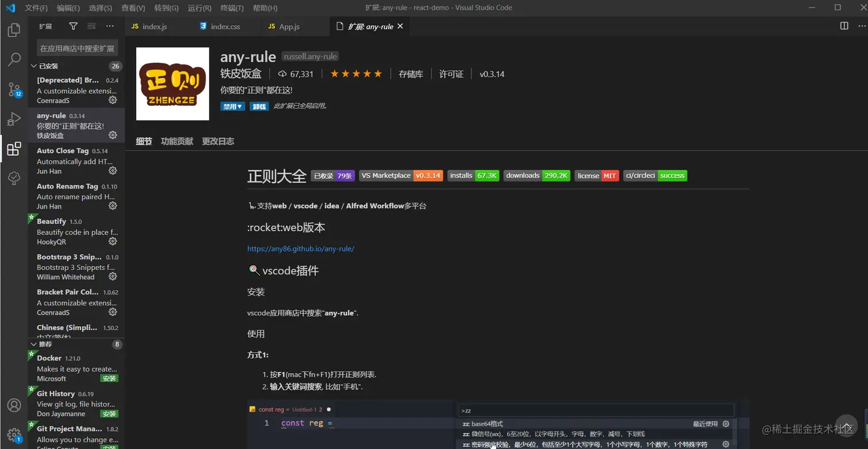Open the 禁用 disable dropdown

232,106
